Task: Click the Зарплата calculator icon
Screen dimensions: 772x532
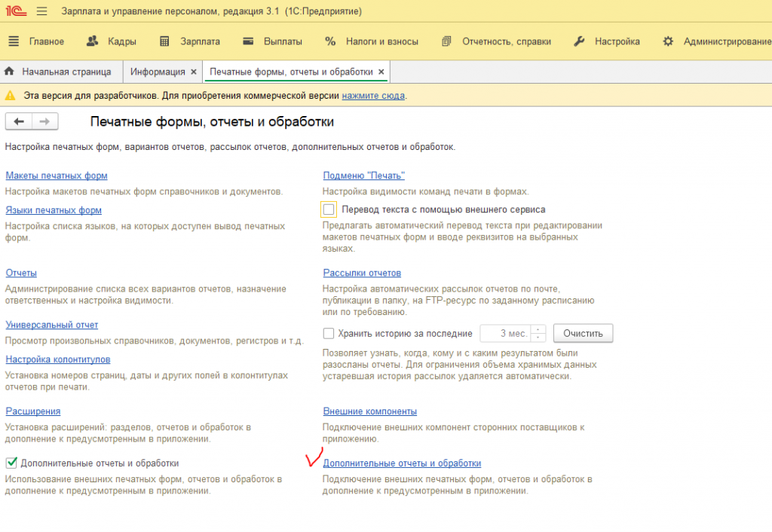Action: pyautogui.click(x=164, y=41)
